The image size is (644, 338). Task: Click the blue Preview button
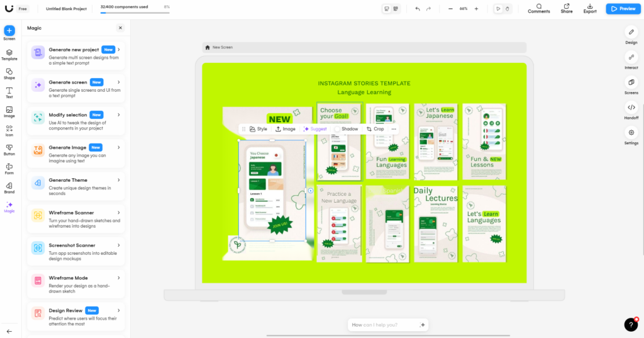[621, 9]
